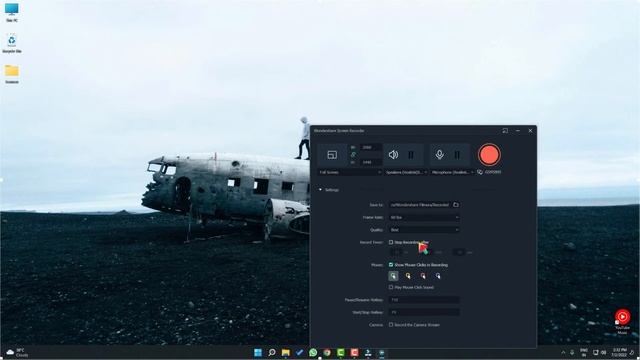The image size is (640, 360).
Task: Open network and volume quick settings
Action: [599, 353]
